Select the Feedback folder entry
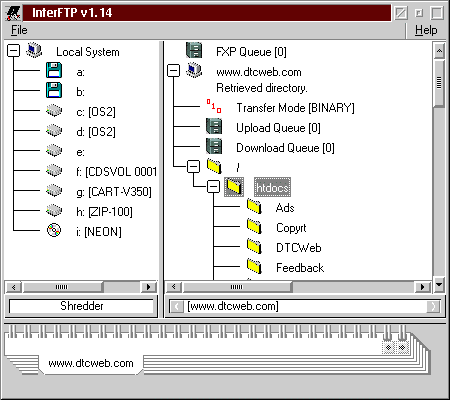450x400 pixels. 300,268
